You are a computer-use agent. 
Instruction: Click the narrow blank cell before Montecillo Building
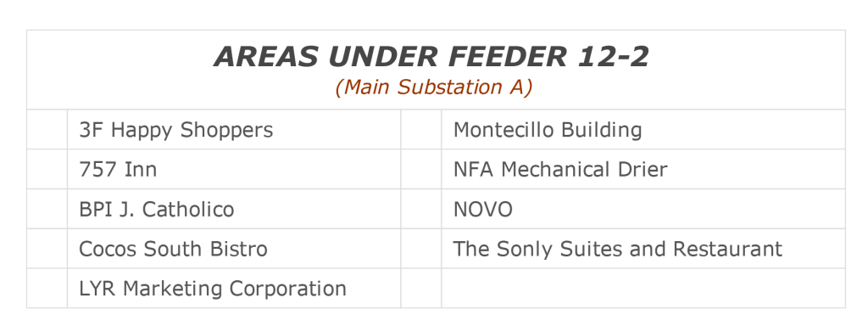point(421,129)
